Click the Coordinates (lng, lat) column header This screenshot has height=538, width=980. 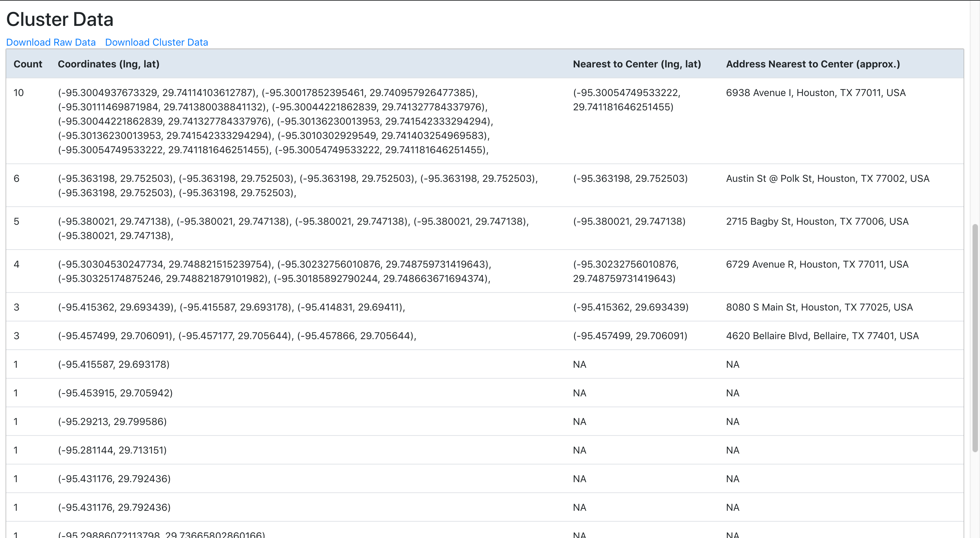(x=109, y=64)
